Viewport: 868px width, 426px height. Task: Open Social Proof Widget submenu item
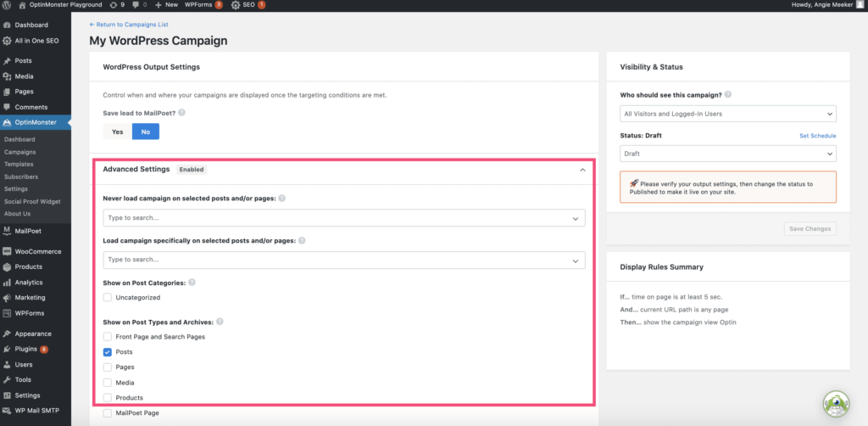32,201
